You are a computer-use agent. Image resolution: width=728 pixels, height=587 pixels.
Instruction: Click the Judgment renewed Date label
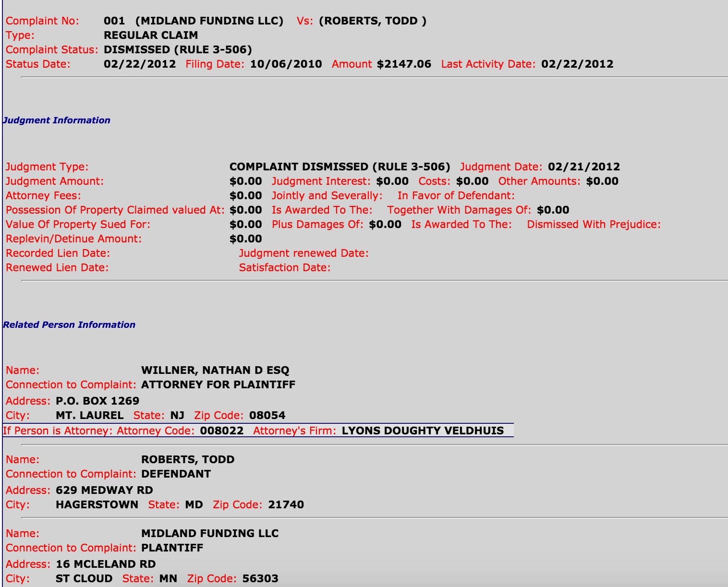pyautogui.click(x=303, y=253)
